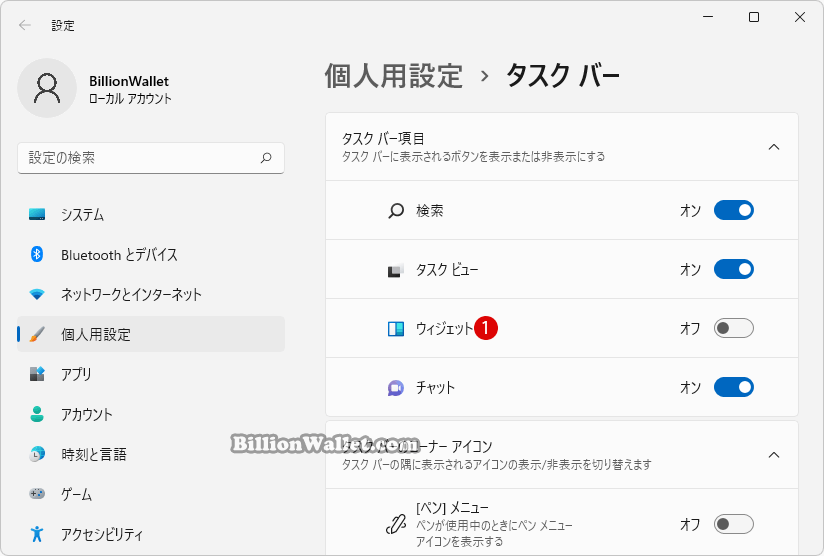The image size is (824, 556).
Task: Turn off the 検索 toggle
Action: [x=734, y=210]
